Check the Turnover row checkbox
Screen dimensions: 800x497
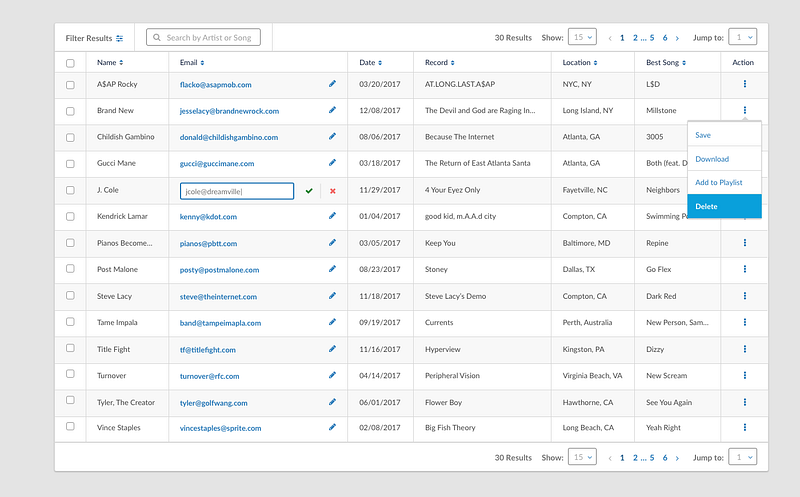tap(70, 374)
